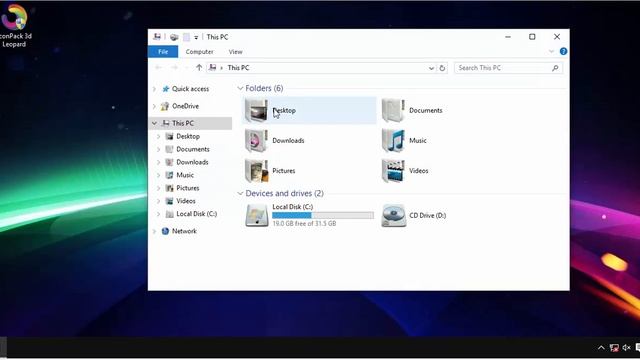Expand Local Disk (C:) in the sidebar tree
The width and height of the screenshot is (640, 360).
158,214
